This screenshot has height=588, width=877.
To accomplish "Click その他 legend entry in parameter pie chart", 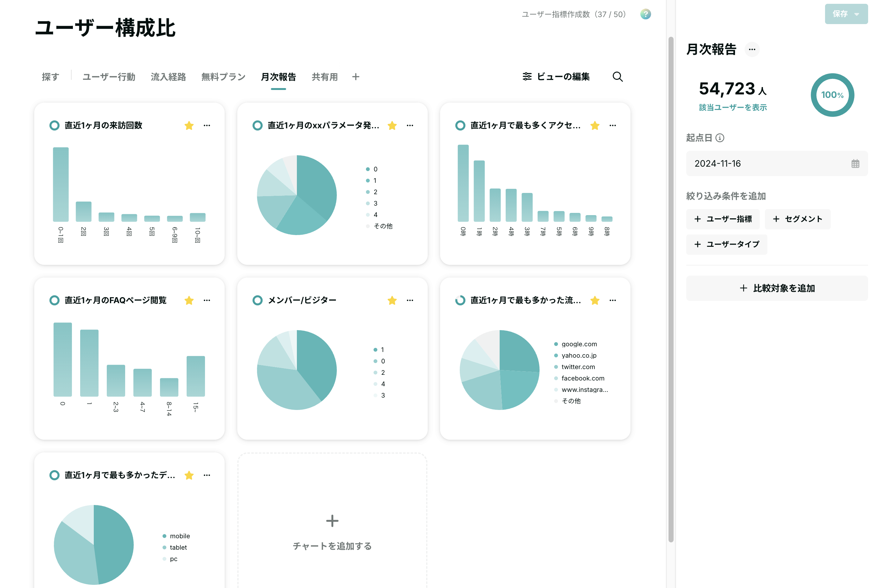I will (379, 226).
